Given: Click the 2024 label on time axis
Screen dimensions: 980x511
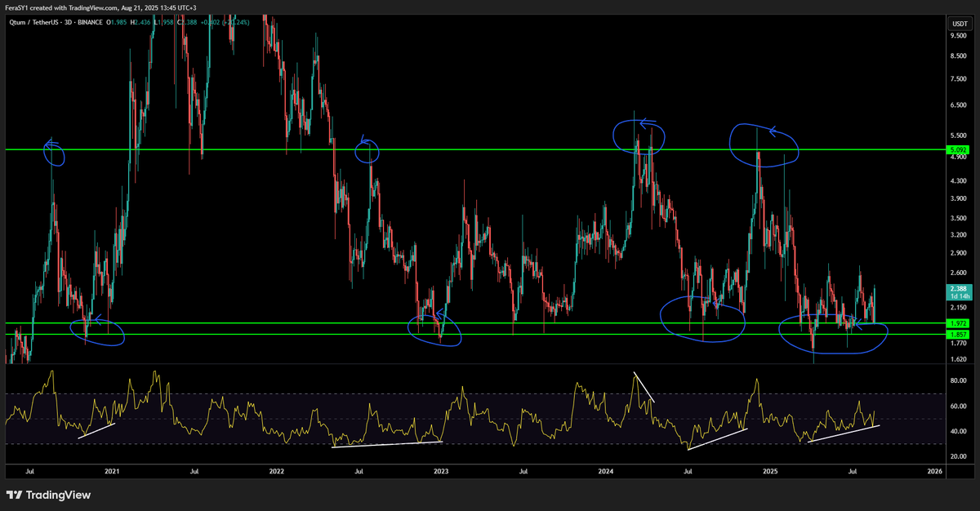Looking at the screenshot, I should 605,471.
